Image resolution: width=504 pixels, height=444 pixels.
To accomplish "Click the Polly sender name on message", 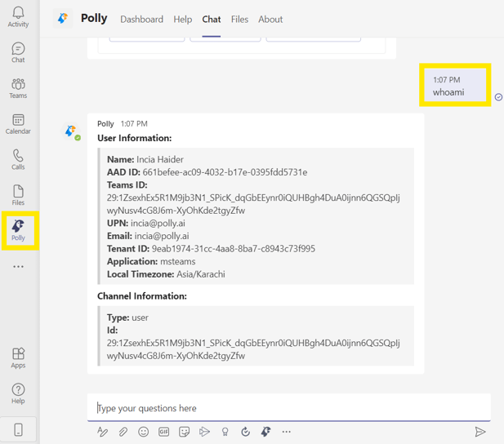I will point(105,124).
